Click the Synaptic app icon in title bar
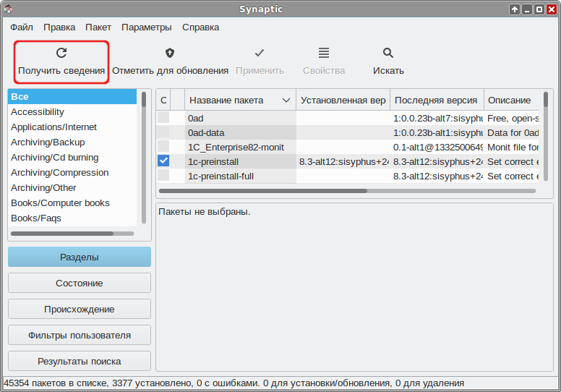 tap(8, 9)
